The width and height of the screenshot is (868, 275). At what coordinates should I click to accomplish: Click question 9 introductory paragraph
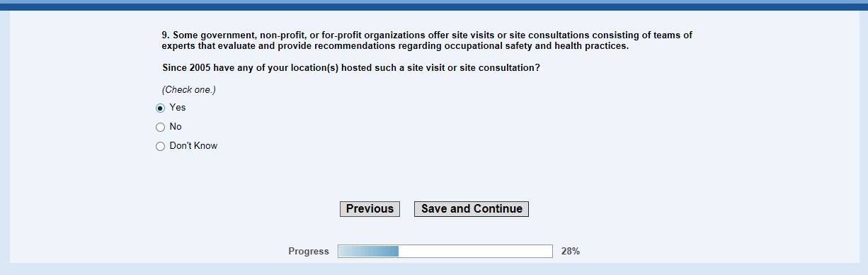coord(427,40)
